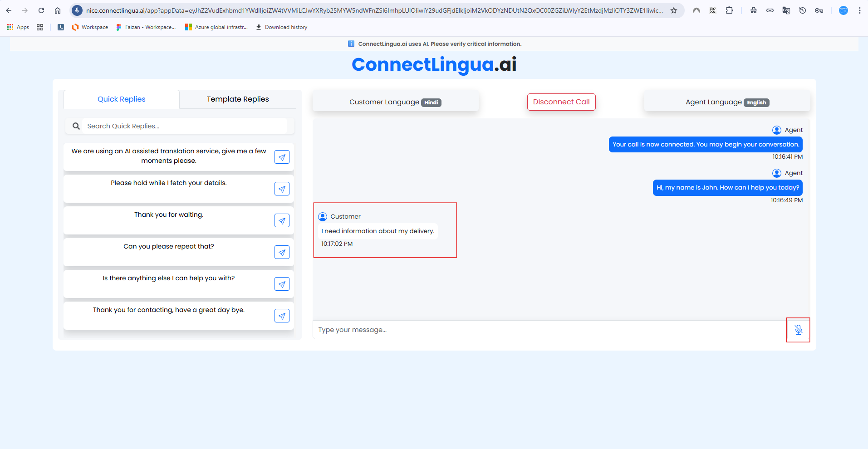The width and height of the screenshot is (868, 449).
Task: Click the 'Thank you for contacting' reply text
Action: [169, 310]
